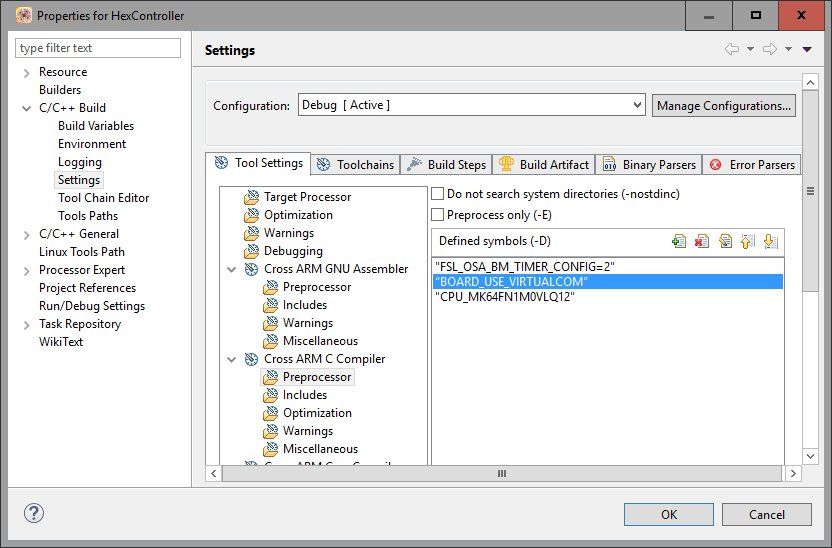Select WikiText item
The width and height of the screenshot is (832, 548).
pos(61,342)
